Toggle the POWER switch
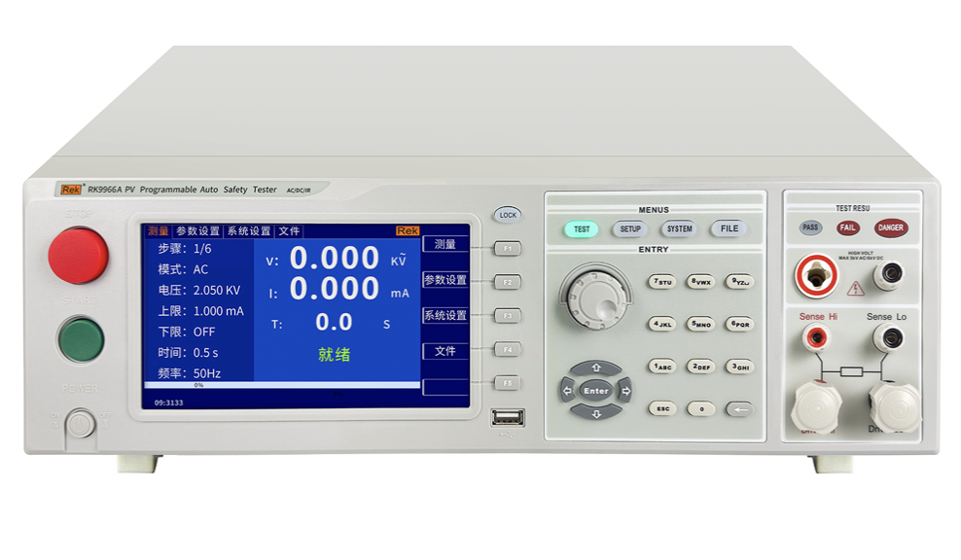 click(81, 423)
